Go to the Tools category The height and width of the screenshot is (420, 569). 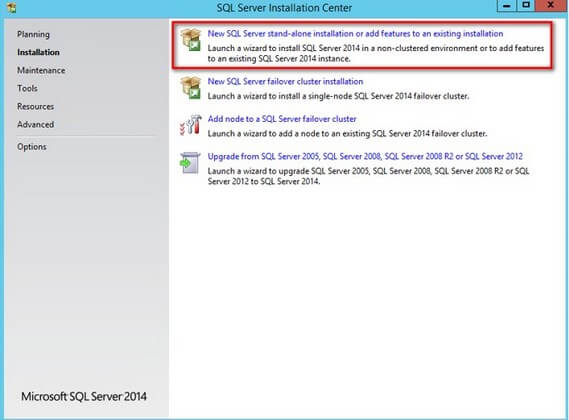(x=27, y=89)
